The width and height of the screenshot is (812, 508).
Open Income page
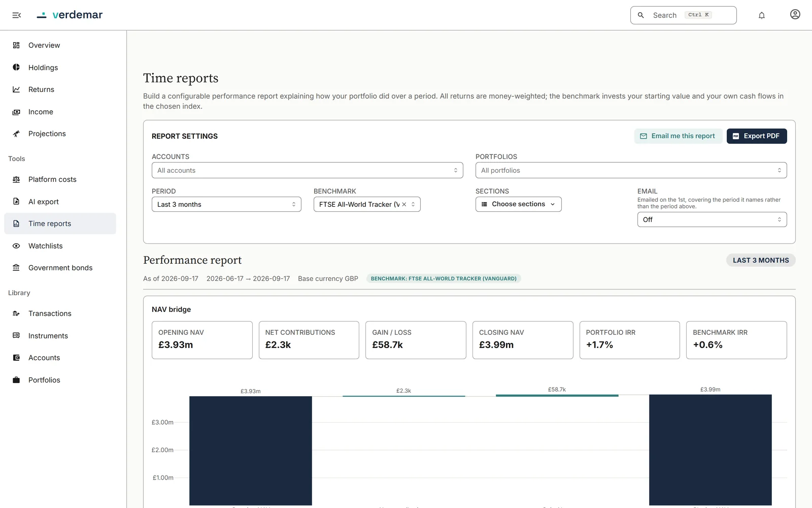point(60,112)
